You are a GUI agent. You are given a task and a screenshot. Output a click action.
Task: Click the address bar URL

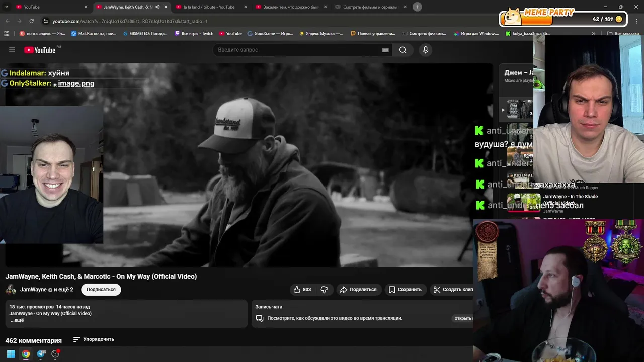[x=130, y=21]
